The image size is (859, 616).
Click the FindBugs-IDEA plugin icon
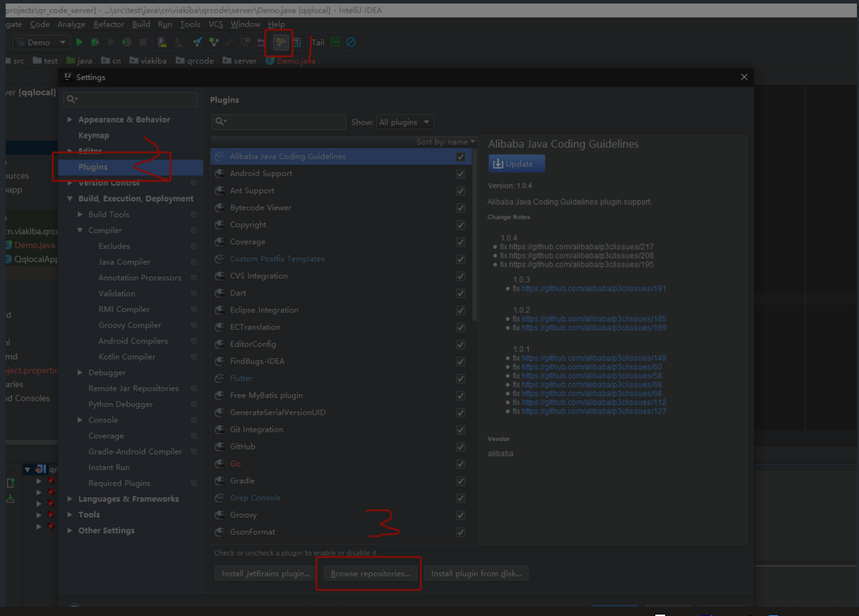tap(220, 361)
